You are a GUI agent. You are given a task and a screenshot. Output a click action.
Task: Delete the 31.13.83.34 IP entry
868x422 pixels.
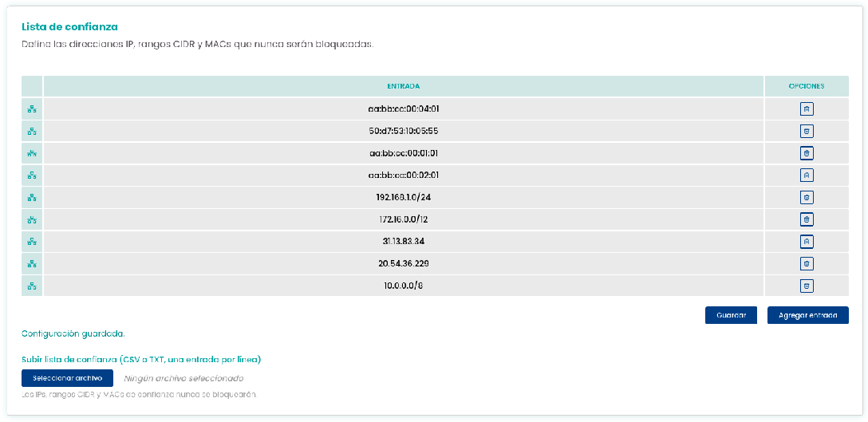tap(807, 241)
